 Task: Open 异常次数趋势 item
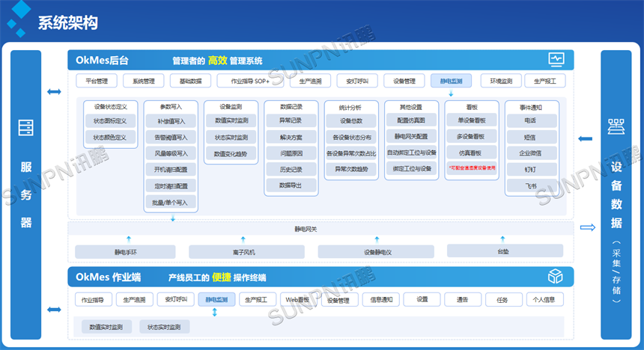tap(351, 169)
